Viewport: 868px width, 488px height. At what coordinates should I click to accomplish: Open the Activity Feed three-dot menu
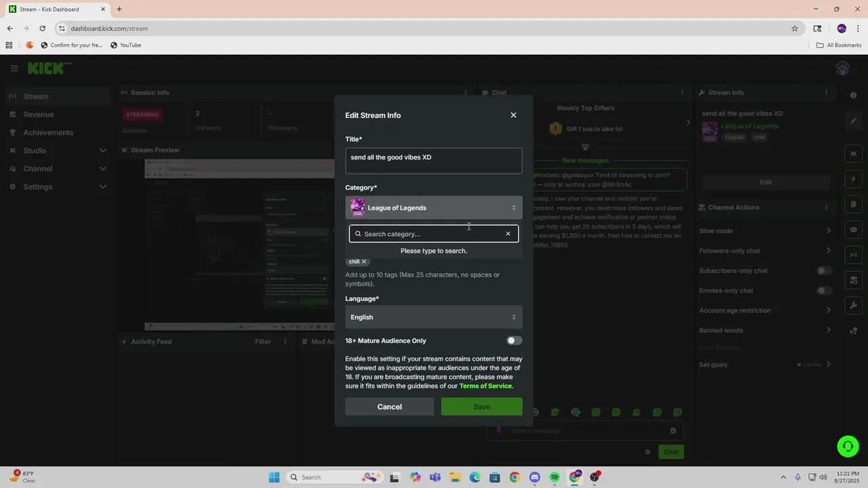click(x=285, y=342)
